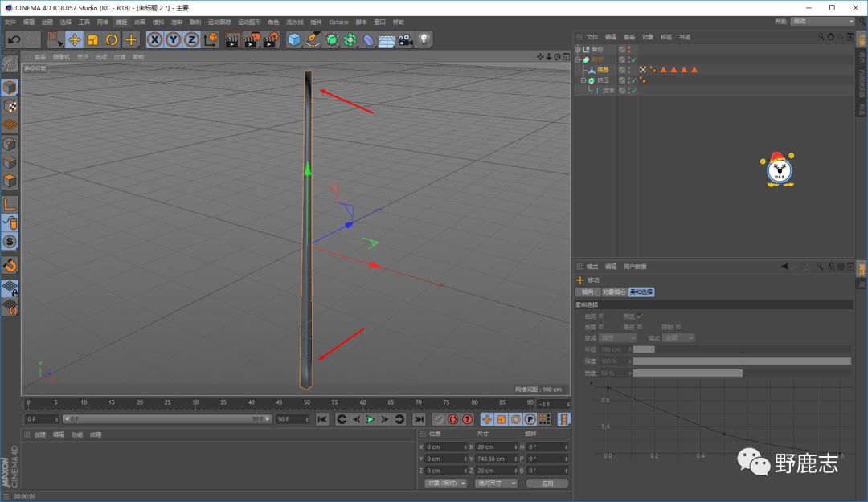Click the Undo arrow icon
This screenshot has height=502, width=868.
pos(14,39)
